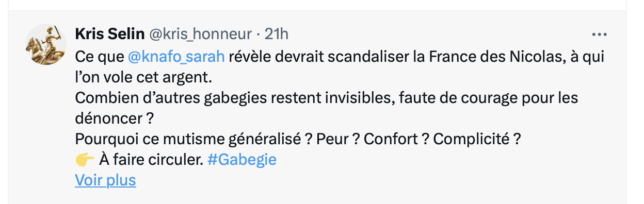
Task: Open Kris Selin's golden horseman avatar
Action: (46, 44)
